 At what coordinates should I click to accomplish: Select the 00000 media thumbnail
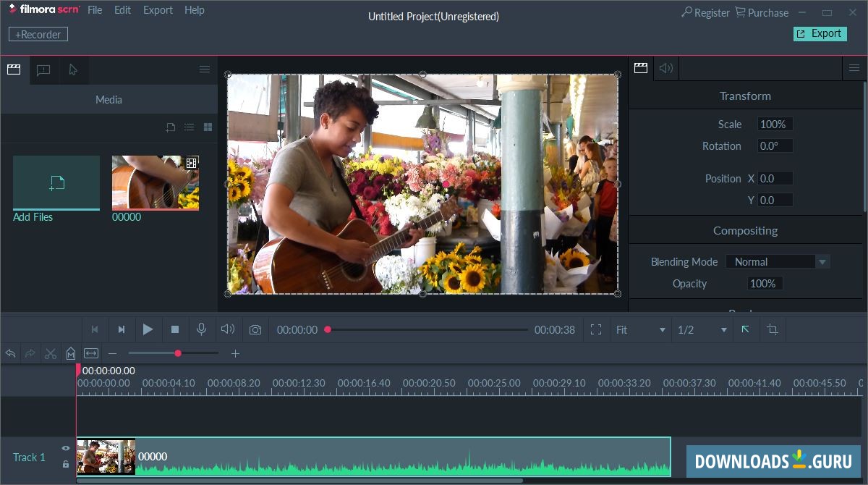(x=156, y=182)
